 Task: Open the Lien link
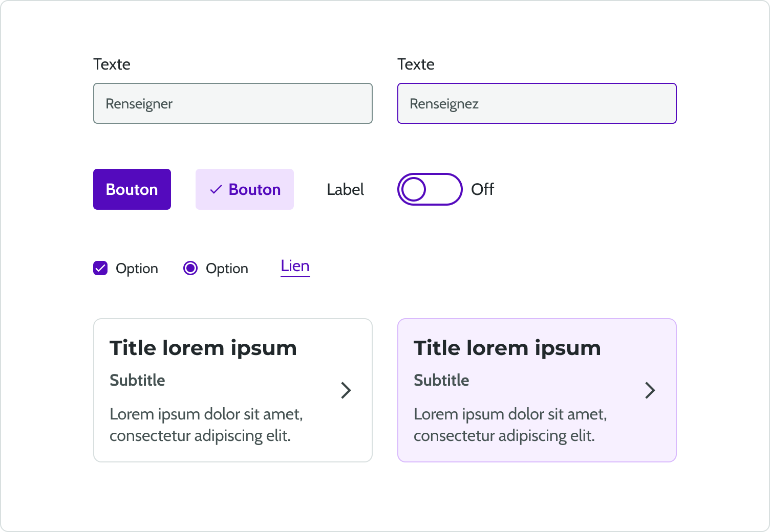pyautogui.click(x=295, y=265)
